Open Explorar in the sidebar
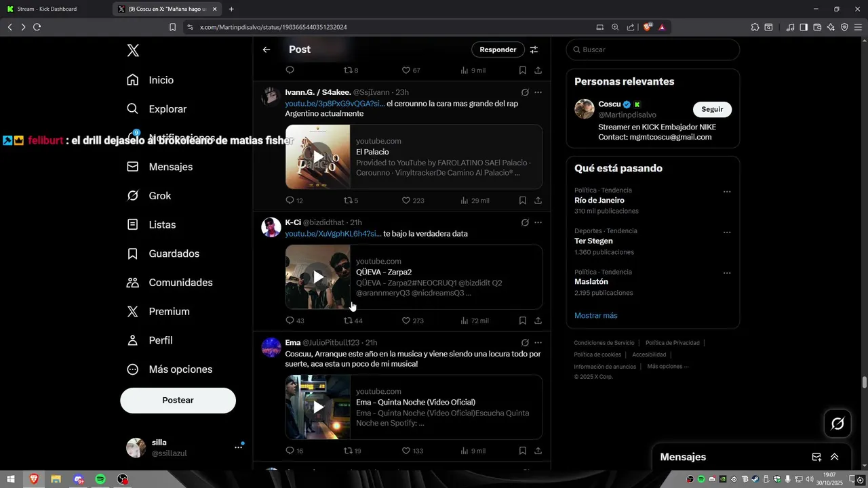 (x=157, y=109)
